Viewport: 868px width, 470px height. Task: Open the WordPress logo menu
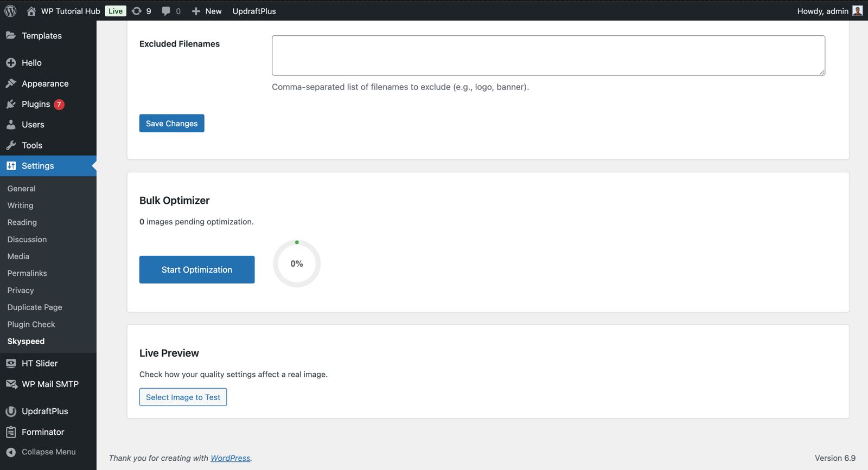10,11
